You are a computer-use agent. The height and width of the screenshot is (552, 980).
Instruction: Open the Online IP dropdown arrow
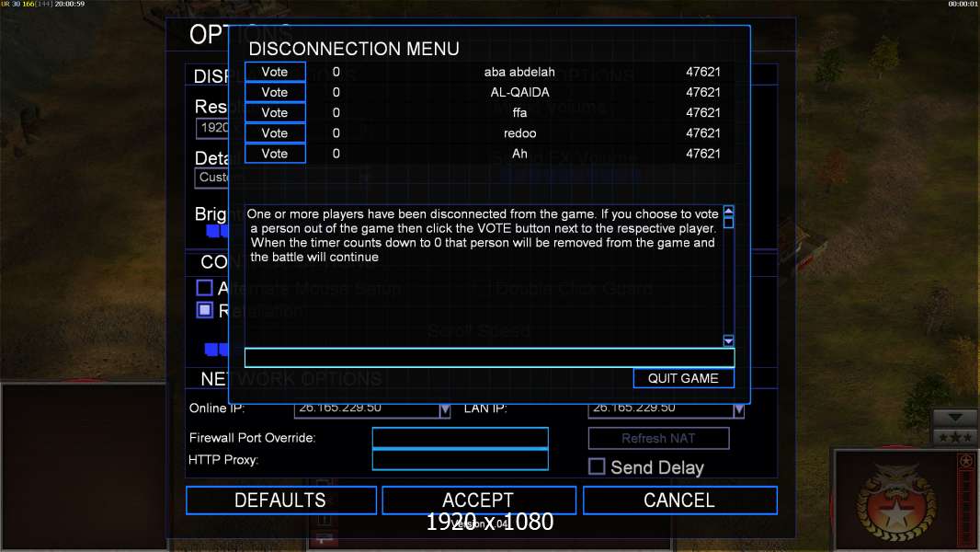point(444,410)
